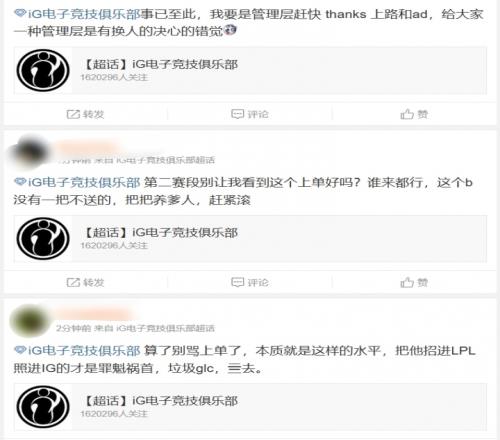Open the 【超话】iG电子竞技俱乐部 card title in the first post
500x440 pixels.
point(160,64)
